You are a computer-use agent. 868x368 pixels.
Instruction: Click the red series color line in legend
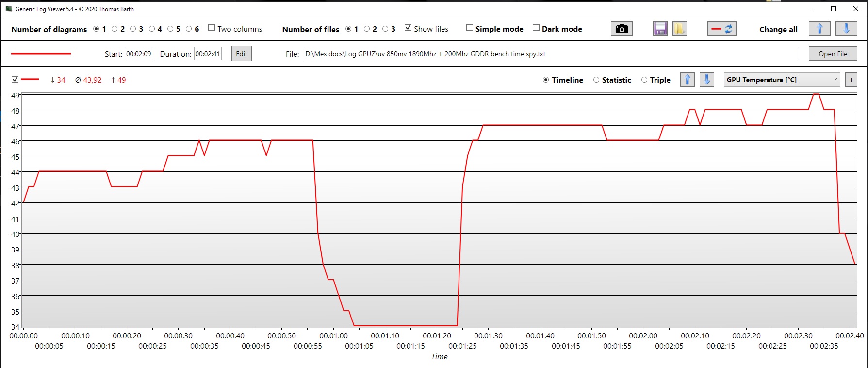pos(30,80)
